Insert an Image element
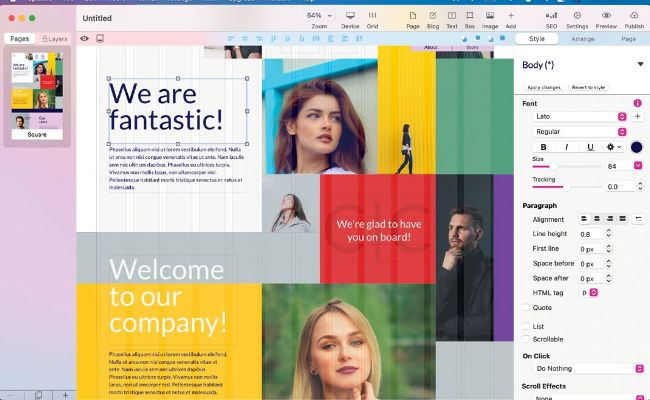This screenshot has height=400, width=650. (489, 19)
